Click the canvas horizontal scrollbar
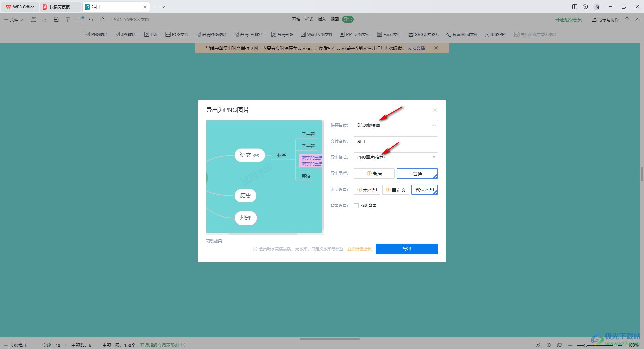 (x=330, y=339)
